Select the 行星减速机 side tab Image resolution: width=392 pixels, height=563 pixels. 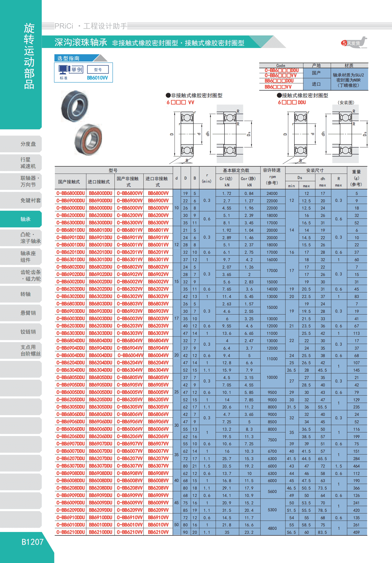tap(21, 163)
